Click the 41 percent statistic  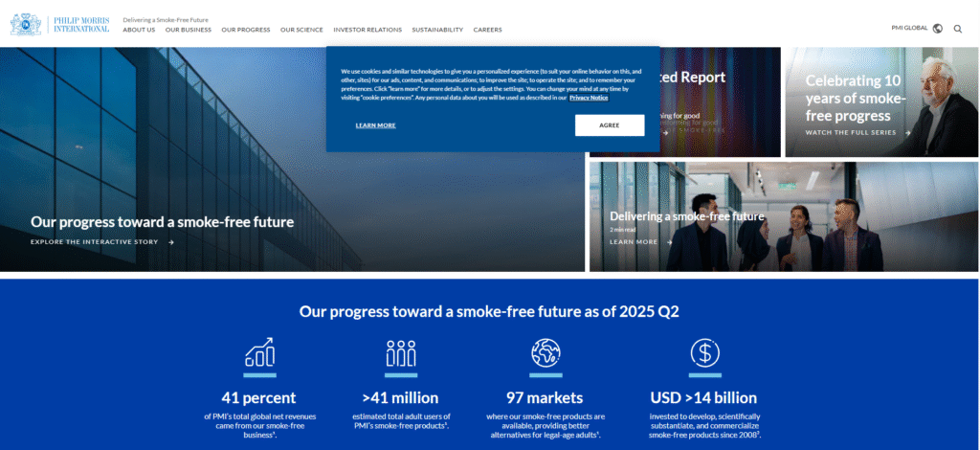pyautogui.click(x=258, y=398)
